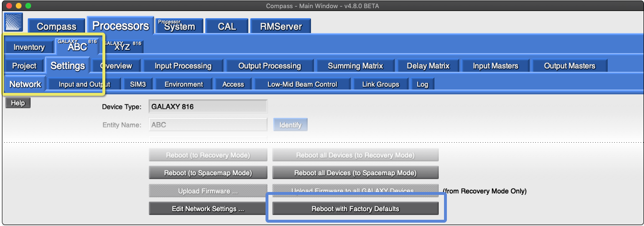Open the Link Groups sub-tab
The height and width of the screenshot is (226, 644).
[380, 84]
